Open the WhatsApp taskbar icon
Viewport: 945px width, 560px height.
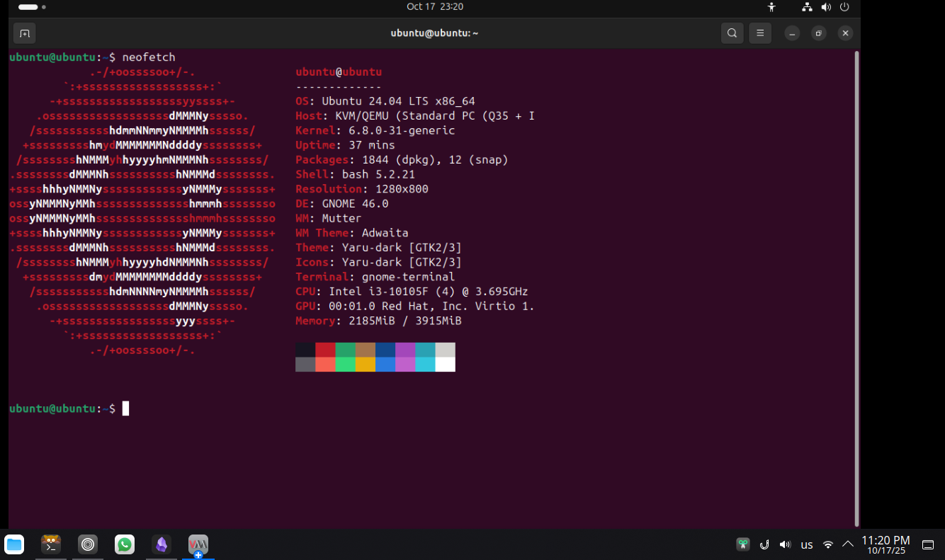click(x=125, y=544)
